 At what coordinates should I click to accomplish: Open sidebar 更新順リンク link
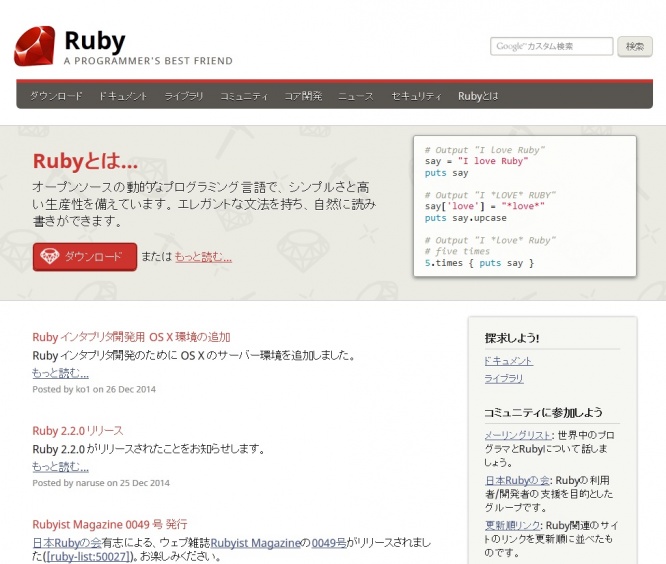click(x=513, y=525)
